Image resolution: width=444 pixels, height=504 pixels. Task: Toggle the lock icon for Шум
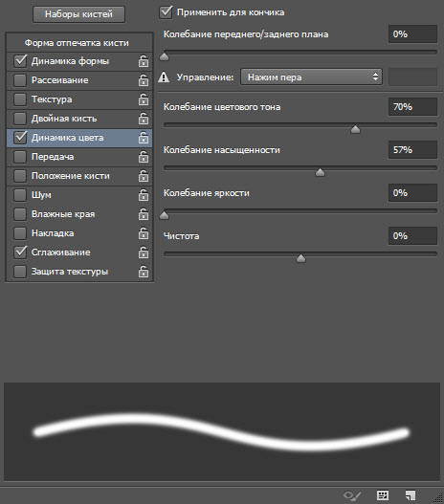point(144,195)
